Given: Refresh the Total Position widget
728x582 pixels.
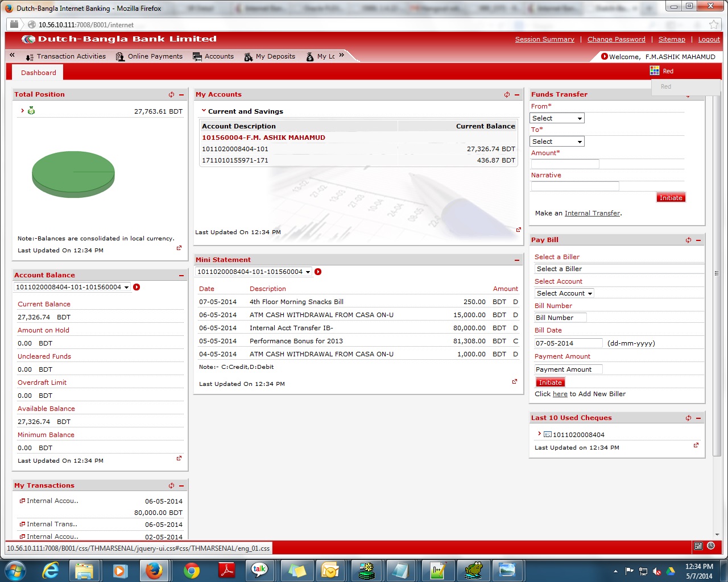Looking at the screenshot, I should click(171, 95).
